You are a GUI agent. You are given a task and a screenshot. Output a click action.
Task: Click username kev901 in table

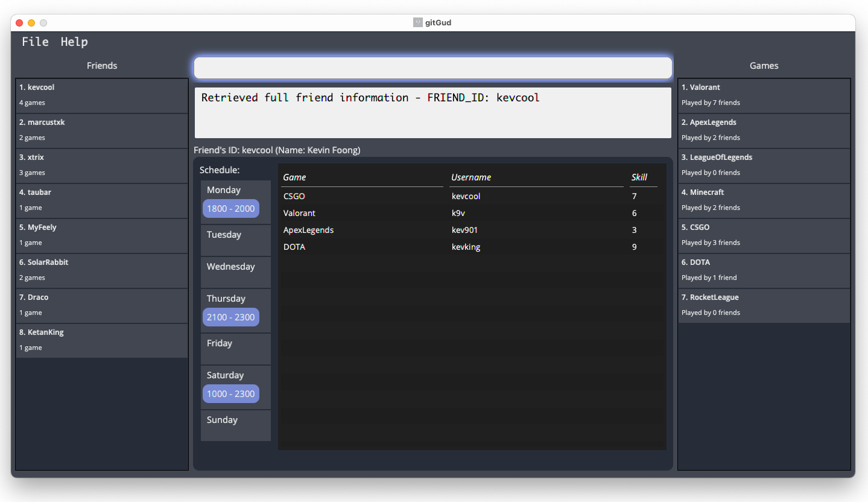464,230
